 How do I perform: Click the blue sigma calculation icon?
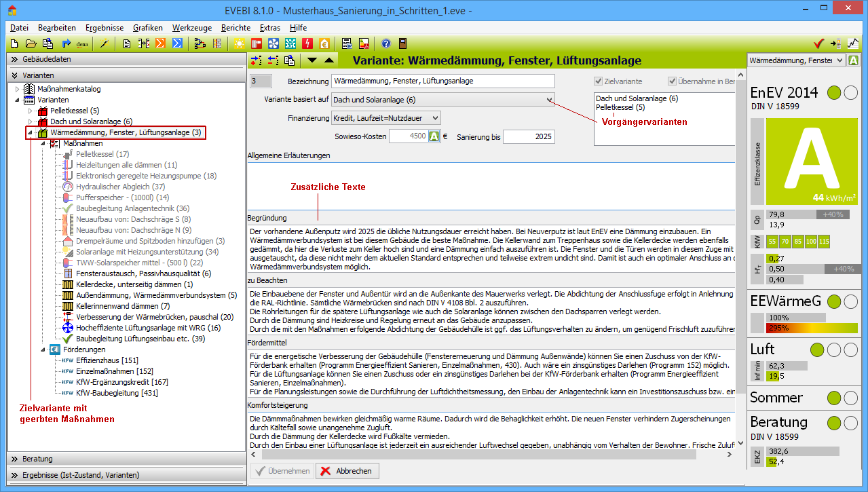tap(176, 43)
